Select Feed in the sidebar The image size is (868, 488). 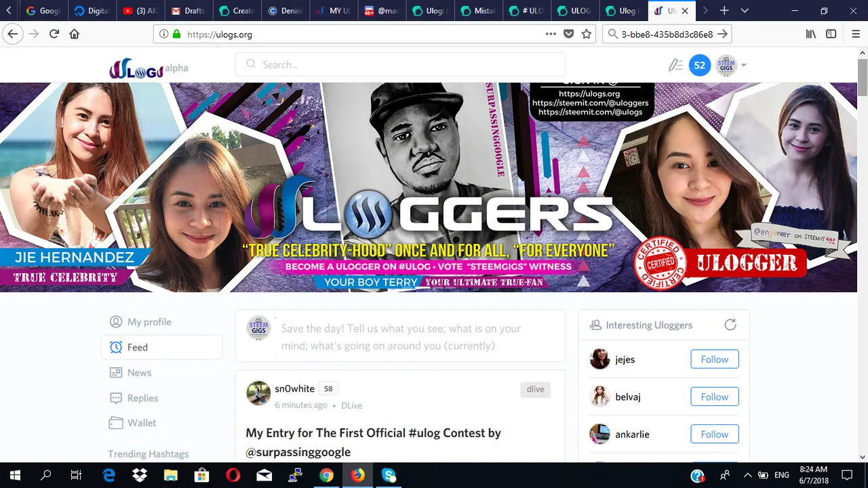(161, 347)
